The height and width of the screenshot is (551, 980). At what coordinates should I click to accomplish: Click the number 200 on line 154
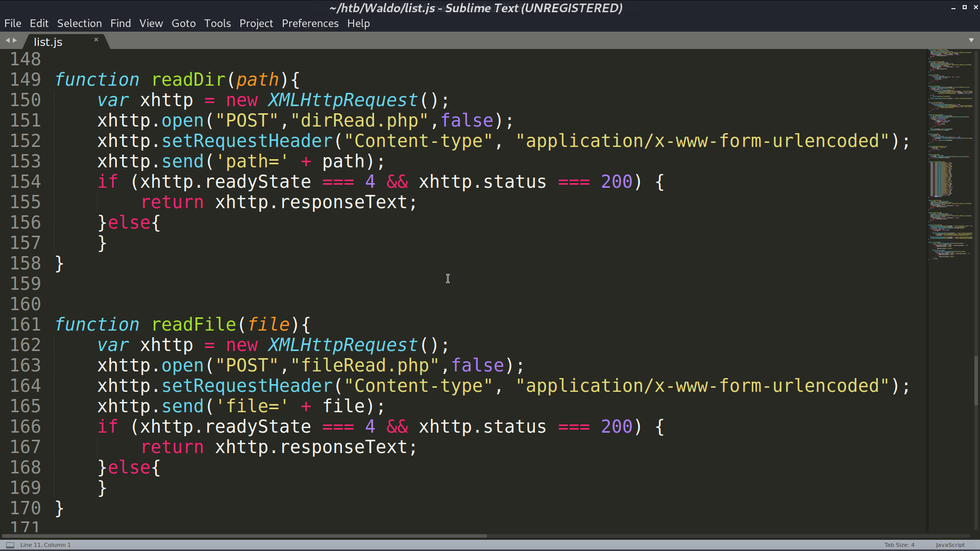(617, 182)
